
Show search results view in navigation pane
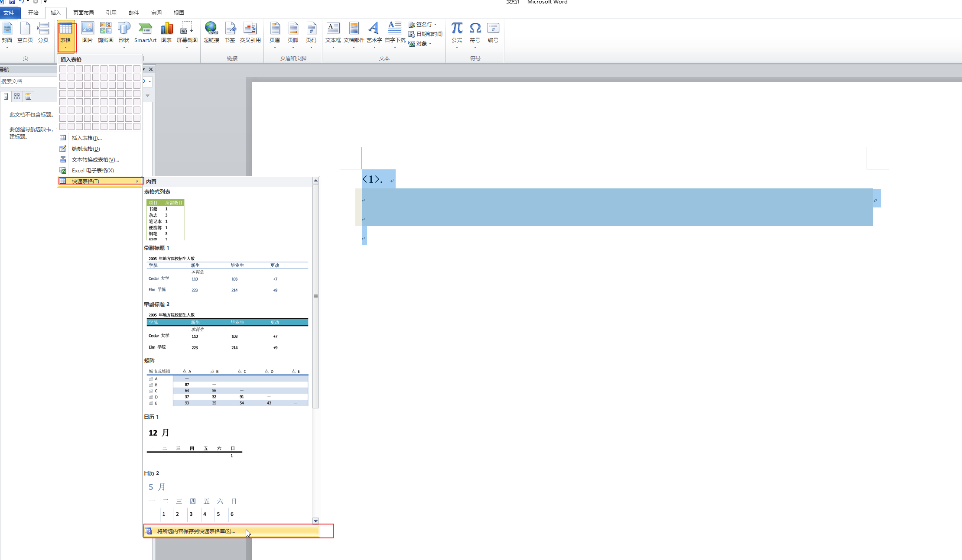pyautogui.click(x=28, y=96)
